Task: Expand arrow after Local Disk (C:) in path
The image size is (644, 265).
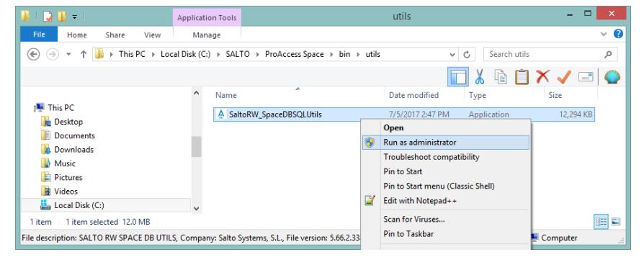Action: click(x=218, y=54)
